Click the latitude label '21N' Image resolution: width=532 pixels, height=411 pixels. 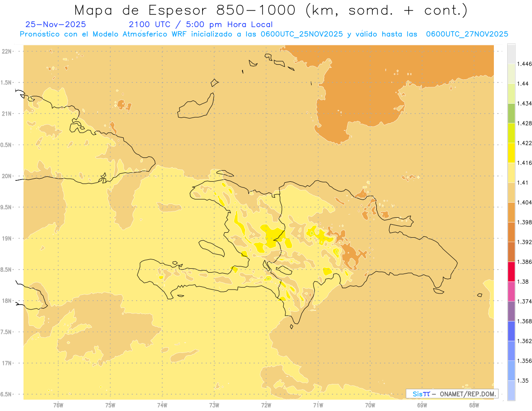point(8,114)
